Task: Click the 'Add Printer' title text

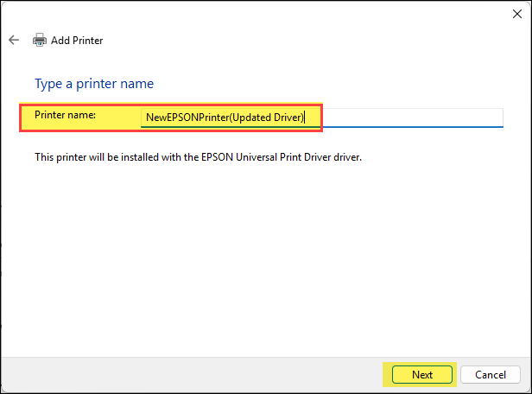Action: (77, 41)
